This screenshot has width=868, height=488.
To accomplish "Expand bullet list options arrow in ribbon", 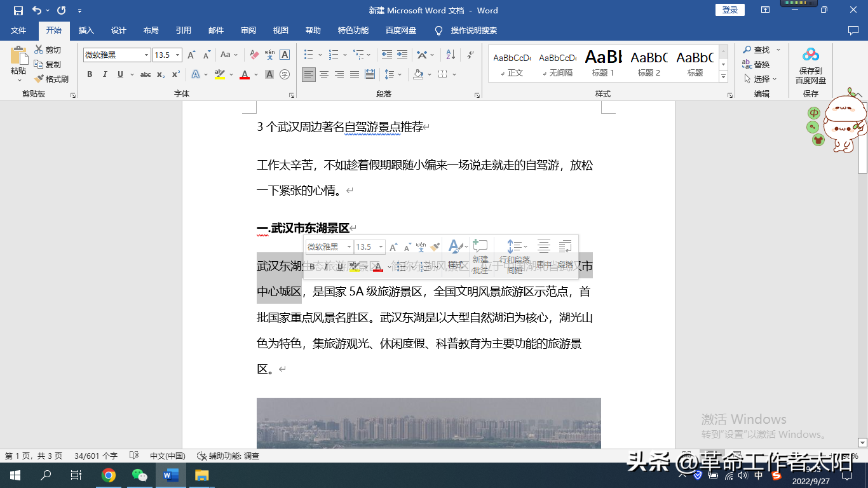I will pyautogui.click(x=320, y=55).
